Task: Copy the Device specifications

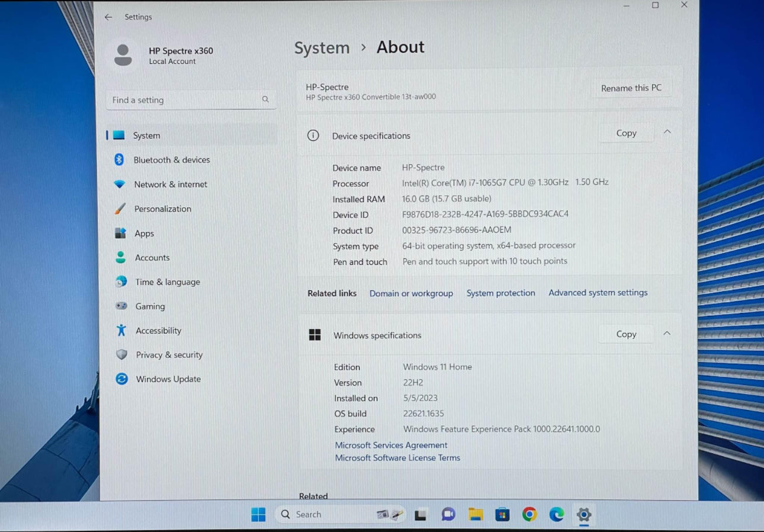Action: pos(626,133)
